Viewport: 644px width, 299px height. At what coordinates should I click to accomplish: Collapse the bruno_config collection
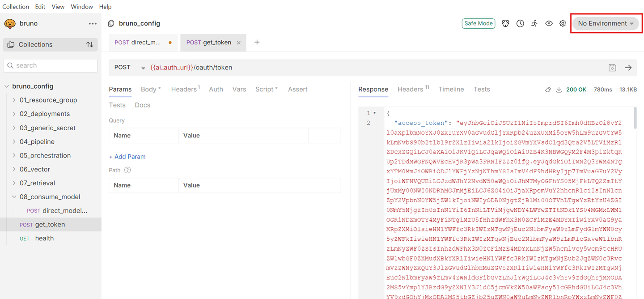point(7,86)
